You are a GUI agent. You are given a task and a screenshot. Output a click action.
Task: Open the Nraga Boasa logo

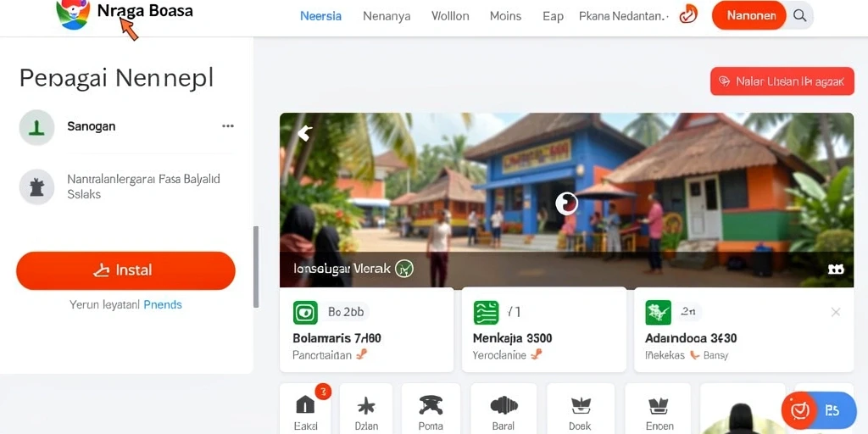73,14
